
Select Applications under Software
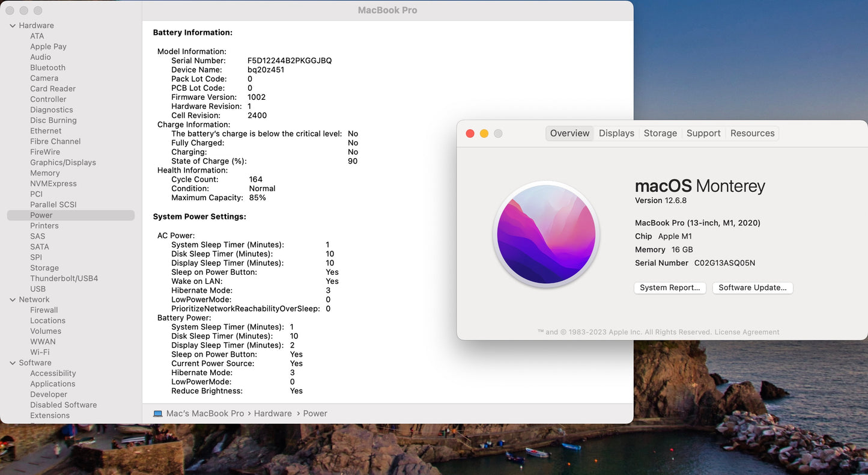[53, 384]
